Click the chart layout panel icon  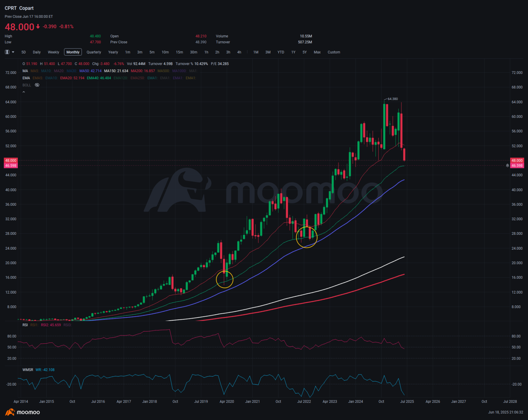click(7, 52)
